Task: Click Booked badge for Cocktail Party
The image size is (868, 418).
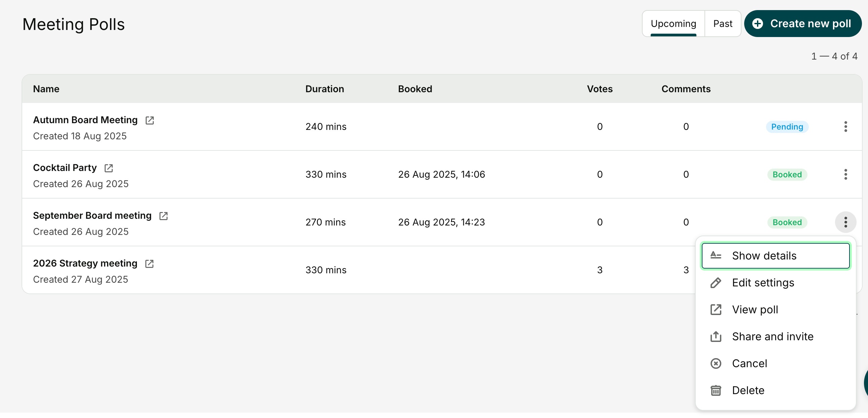Action: 787,175
